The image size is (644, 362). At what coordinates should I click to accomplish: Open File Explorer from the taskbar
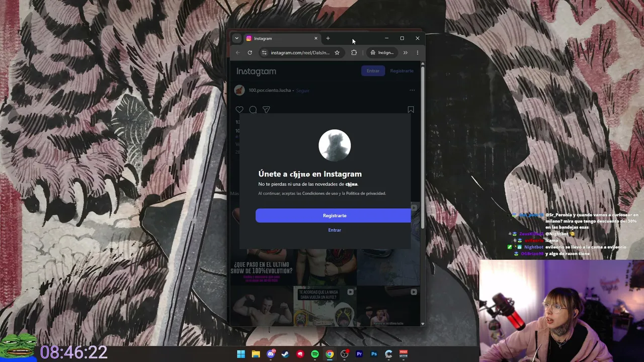tap(256, 354)
